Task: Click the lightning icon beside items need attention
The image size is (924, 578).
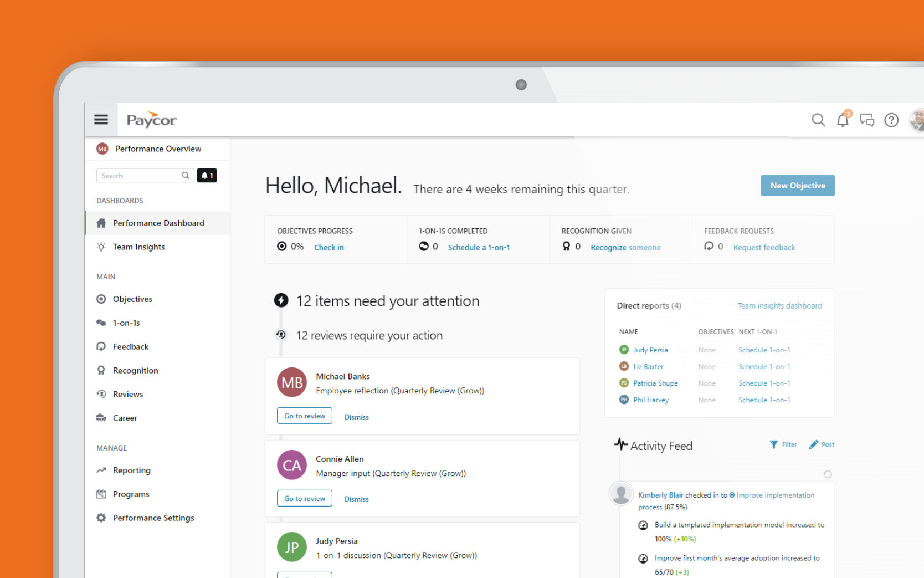Action: click(281, 300)
